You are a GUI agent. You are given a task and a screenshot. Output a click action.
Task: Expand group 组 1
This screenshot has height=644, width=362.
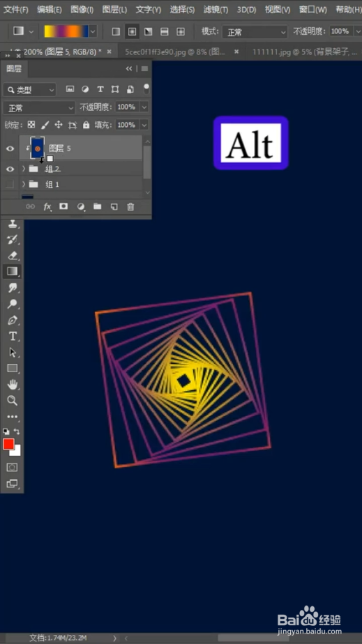24,185
